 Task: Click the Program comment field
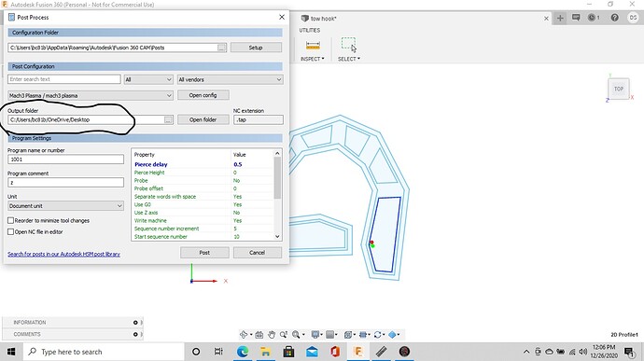(65, 182)
